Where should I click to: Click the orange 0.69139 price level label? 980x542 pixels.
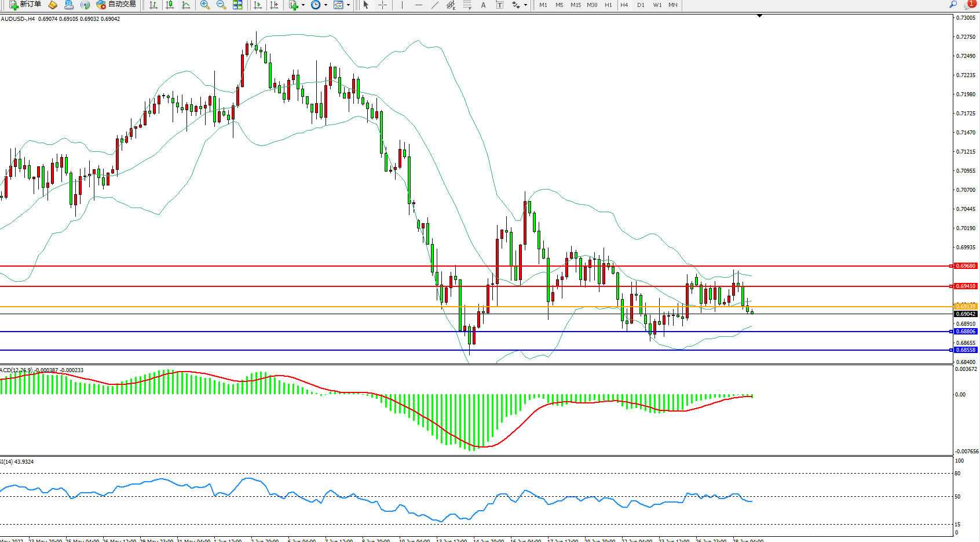pyautogui.click(x=966, y=306)
